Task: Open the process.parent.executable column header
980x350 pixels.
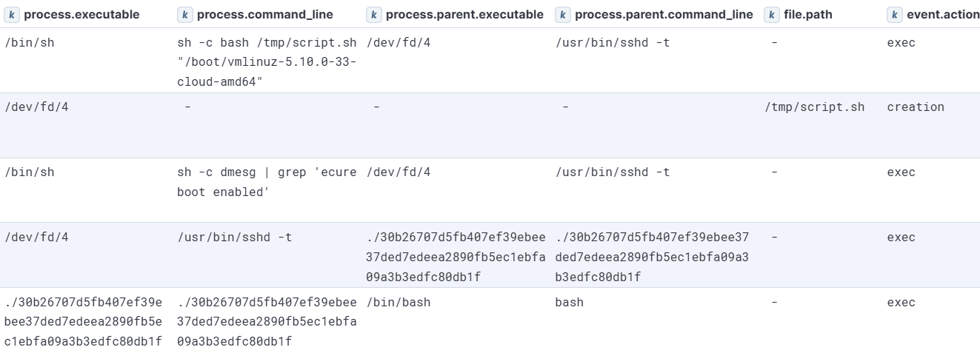Action: [x=464, y=15]
